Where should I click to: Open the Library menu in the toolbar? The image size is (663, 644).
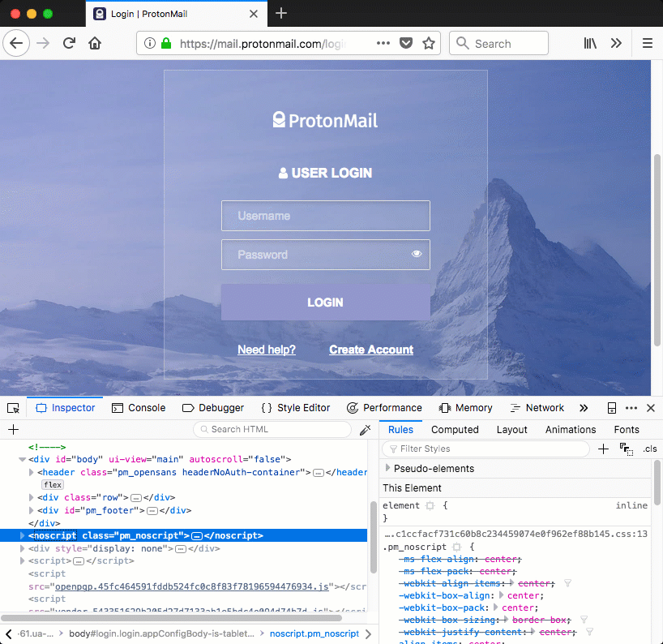(590, 43)
